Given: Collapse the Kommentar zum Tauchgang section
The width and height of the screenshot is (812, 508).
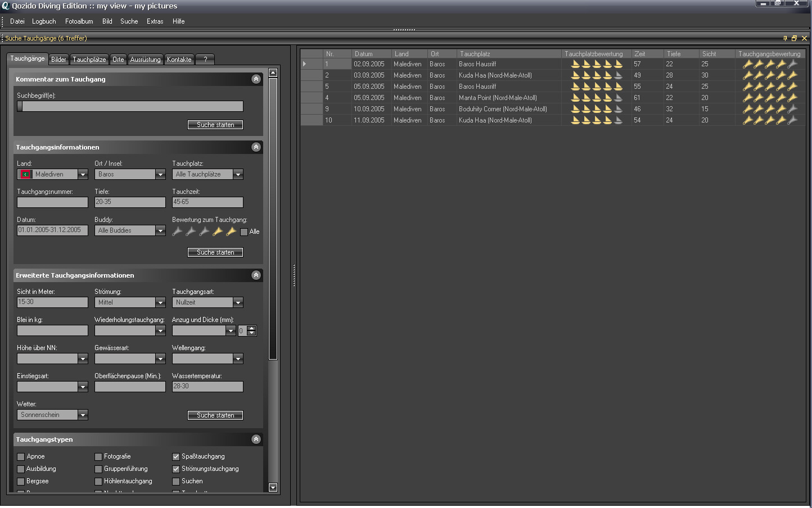Looking at the screenshot, I should pyautogui.click(x=256, y=79).
